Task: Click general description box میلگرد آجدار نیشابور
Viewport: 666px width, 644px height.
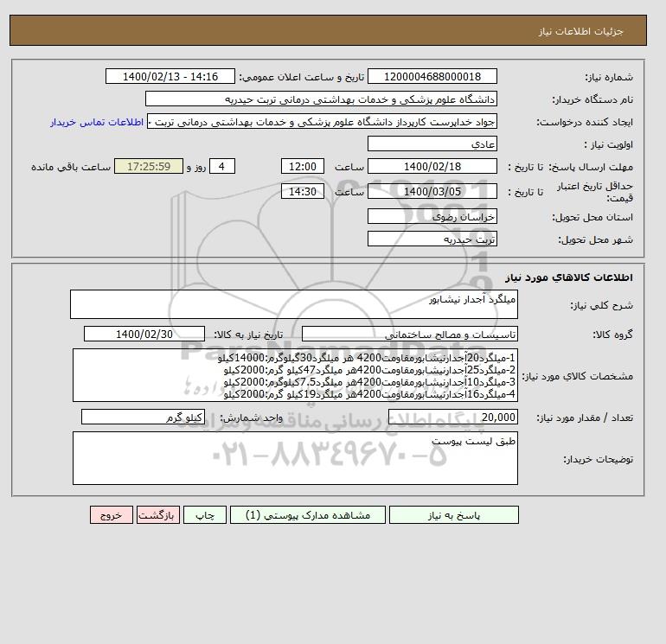Action: (294, 304)
